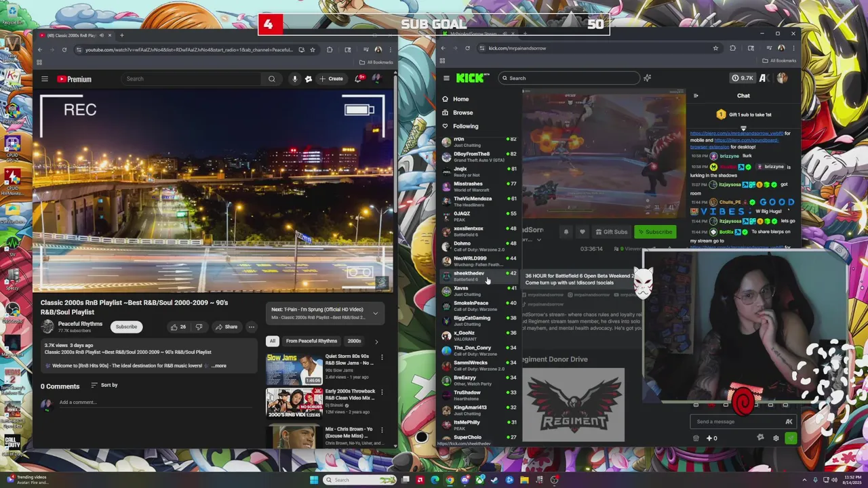This screenshot has width=868, height=488.
Task: Click sparkle icon beside Kick search
Action: pos(647,78)
